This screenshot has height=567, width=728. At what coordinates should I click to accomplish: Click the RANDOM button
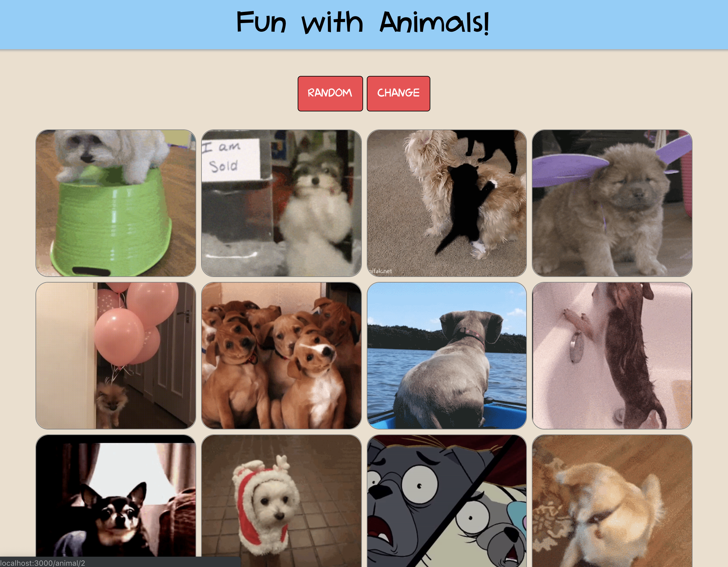[x=330, y=94]
